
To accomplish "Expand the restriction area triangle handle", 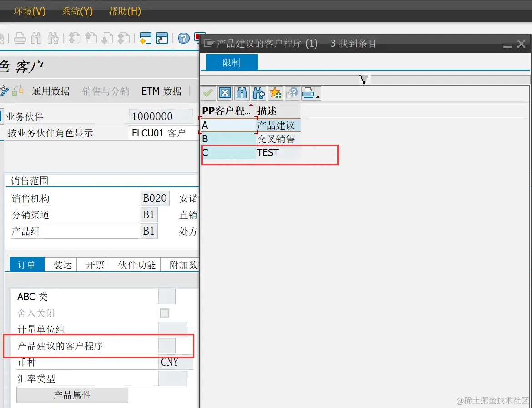I will pyautogui.click(x=364, y=80).
